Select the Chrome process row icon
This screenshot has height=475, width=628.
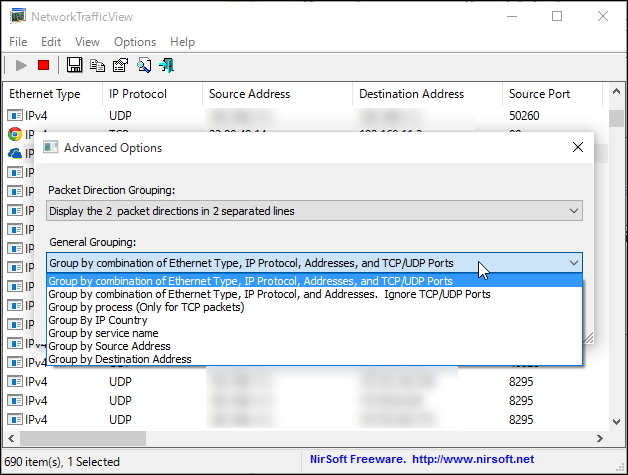(x=14, y=134)
